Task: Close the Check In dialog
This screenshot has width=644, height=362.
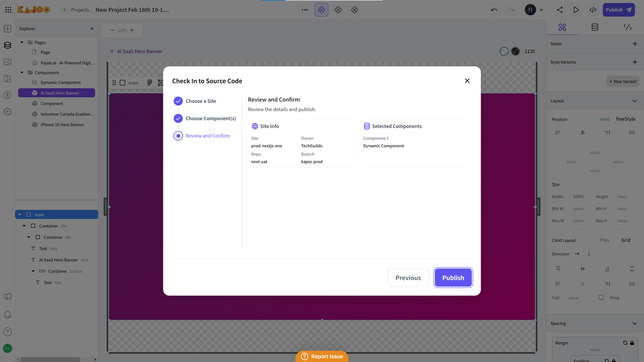Action: coord(467,81)
